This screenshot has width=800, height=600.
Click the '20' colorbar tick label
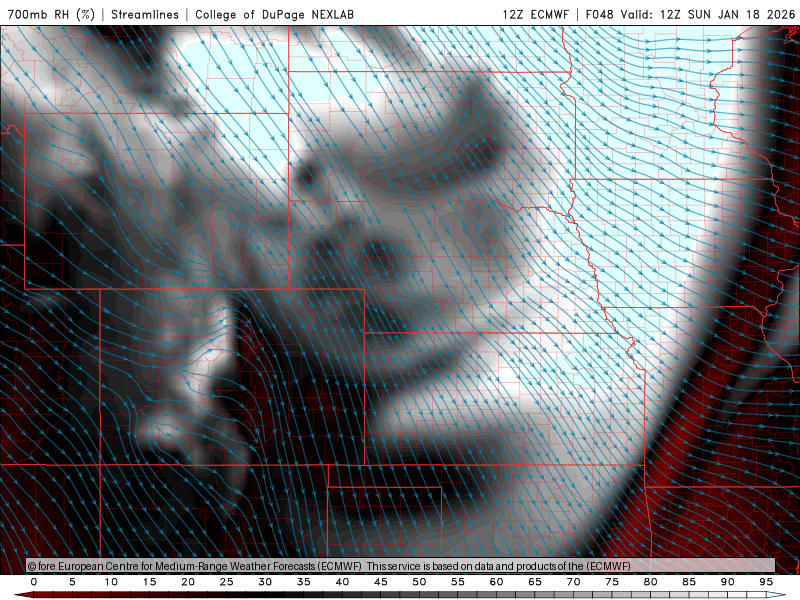point(188,582)
